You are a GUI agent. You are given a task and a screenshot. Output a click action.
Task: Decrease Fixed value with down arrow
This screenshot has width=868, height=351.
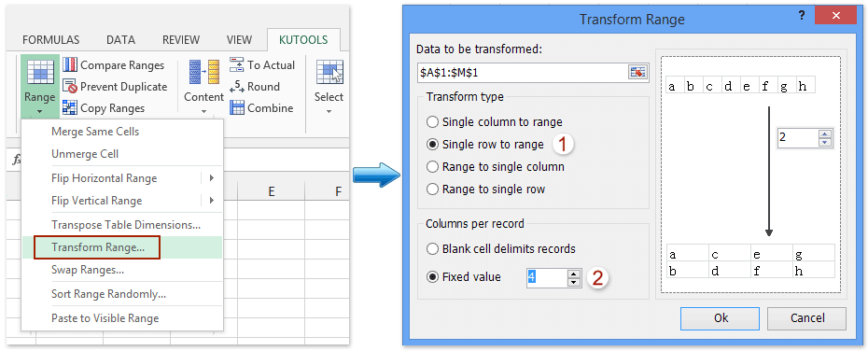click(574, 282)
